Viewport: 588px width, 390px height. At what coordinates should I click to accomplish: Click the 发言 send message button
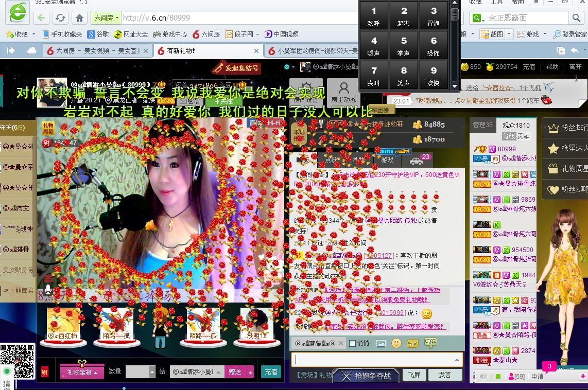point(444,375)
